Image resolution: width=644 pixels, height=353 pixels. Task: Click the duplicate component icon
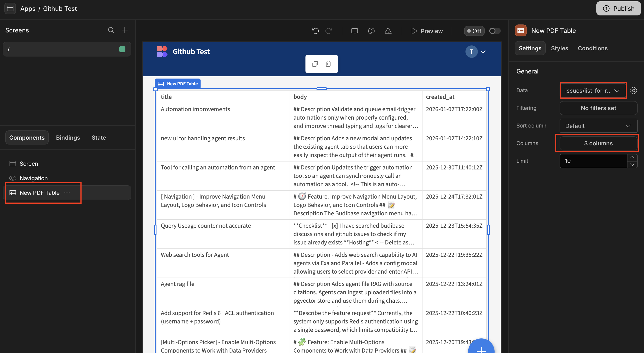click(315, 64)
